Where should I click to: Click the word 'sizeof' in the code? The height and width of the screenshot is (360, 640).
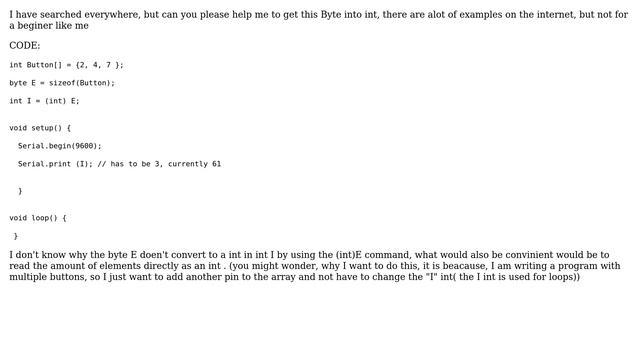[x=62, y=83]
